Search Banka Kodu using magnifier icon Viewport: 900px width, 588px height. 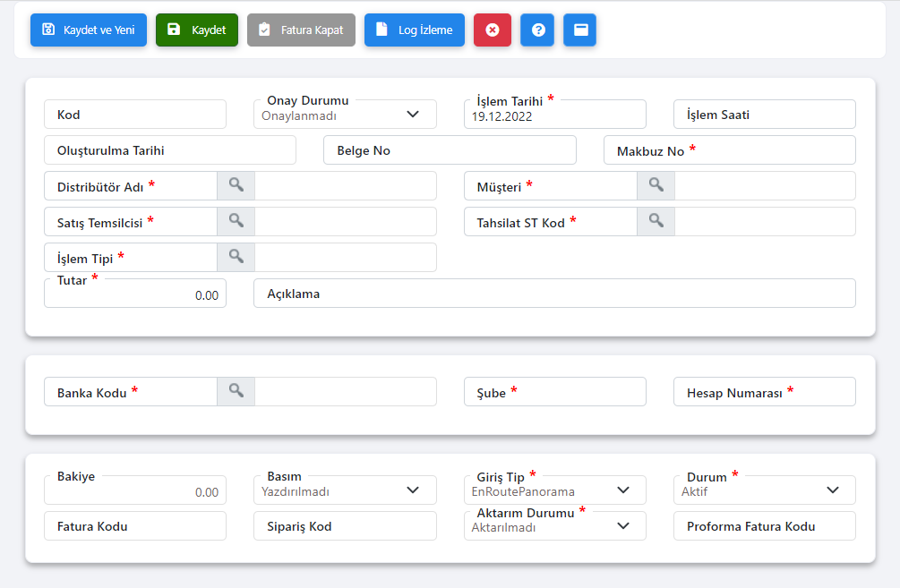pyautogui.click(x=236, y=391)
